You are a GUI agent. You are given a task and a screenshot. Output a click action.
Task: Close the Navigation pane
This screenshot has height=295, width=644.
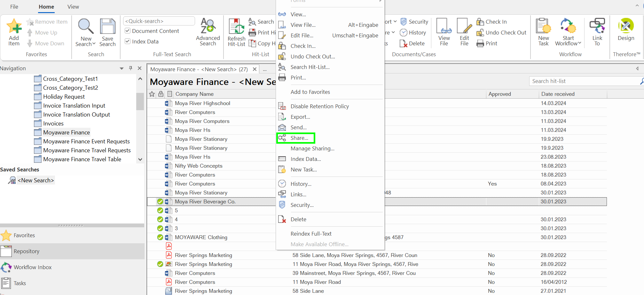(139, 68)
